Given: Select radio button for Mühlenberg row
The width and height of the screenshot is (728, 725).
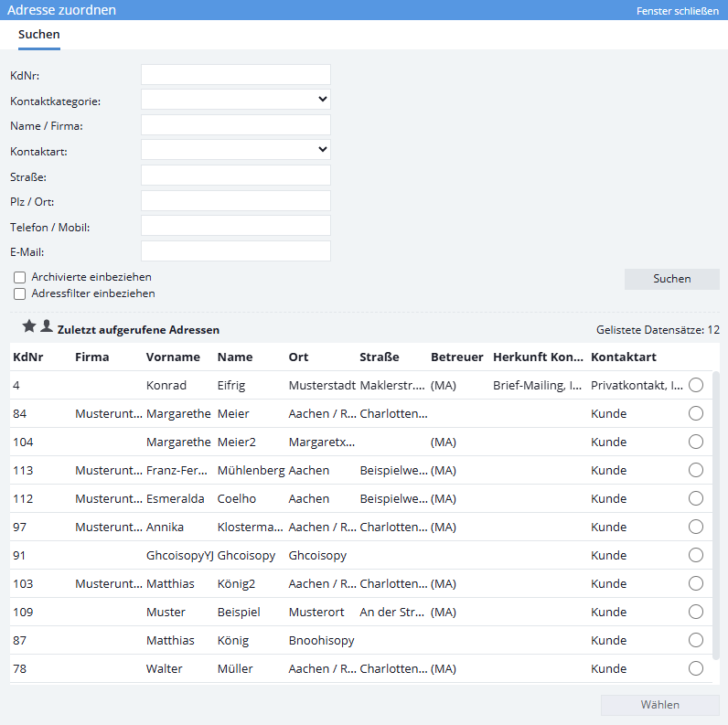Looking at the screenshot, I should tap(695, 470).
